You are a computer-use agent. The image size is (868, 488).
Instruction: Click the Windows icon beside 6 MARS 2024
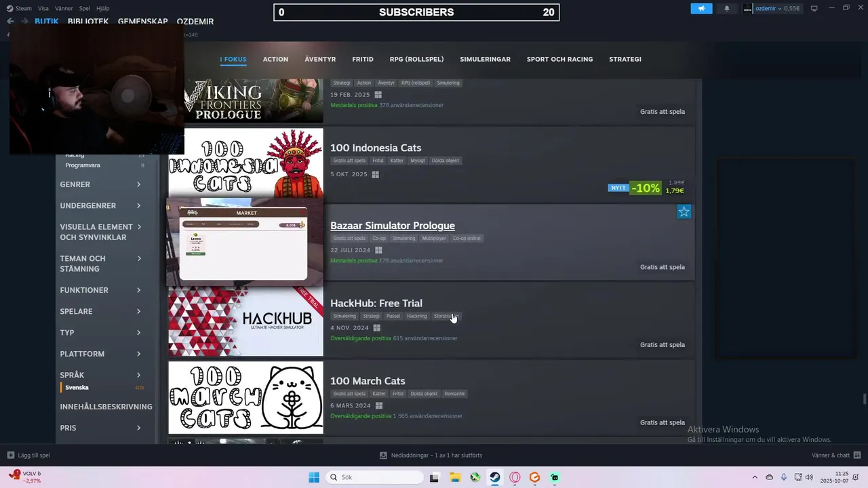(378, 406)
